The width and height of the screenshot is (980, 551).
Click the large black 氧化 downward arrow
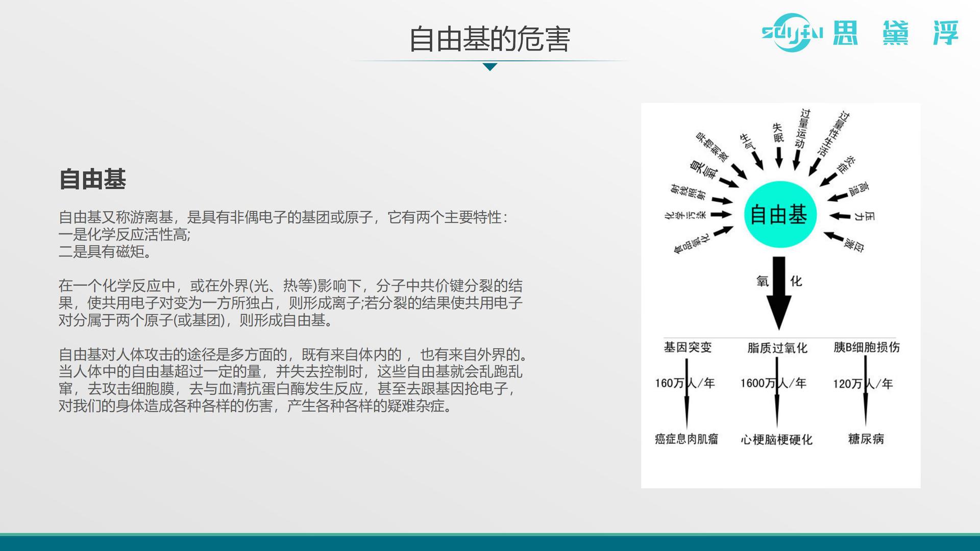[779, 293]
